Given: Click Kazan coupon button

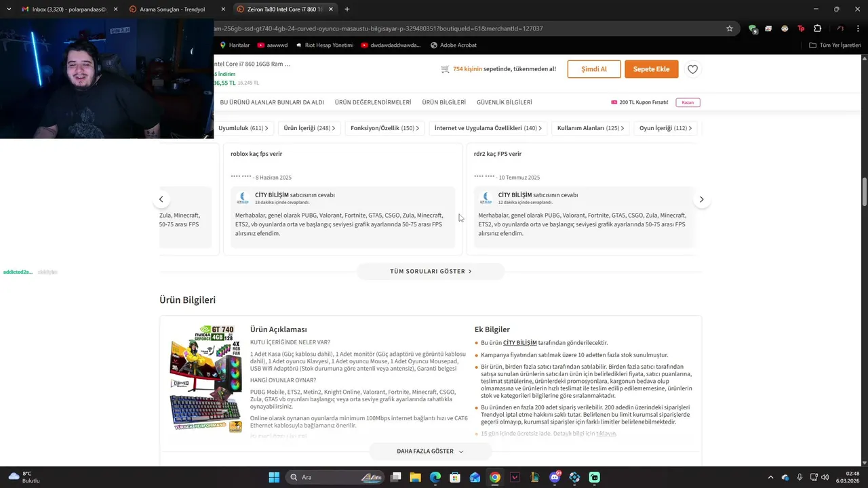Looking at the screenshot, I should (x=688, y=102).
